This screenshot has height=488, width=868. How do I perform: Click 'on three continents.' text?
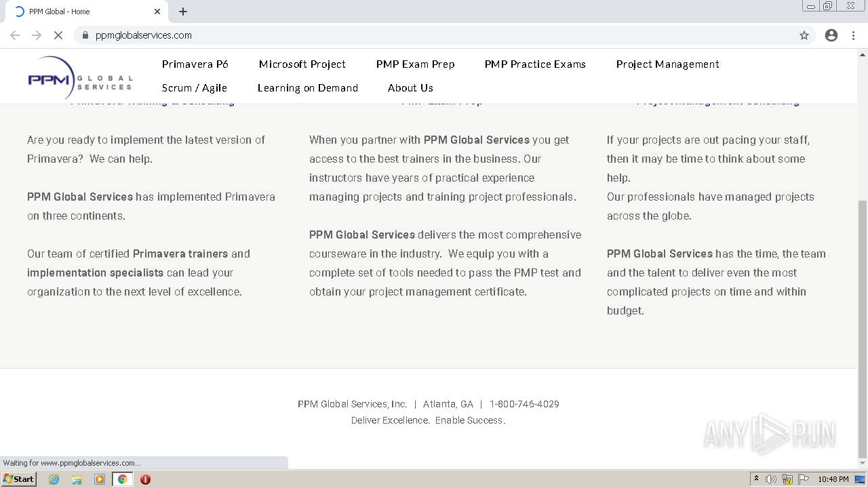(x=76, y=216)
